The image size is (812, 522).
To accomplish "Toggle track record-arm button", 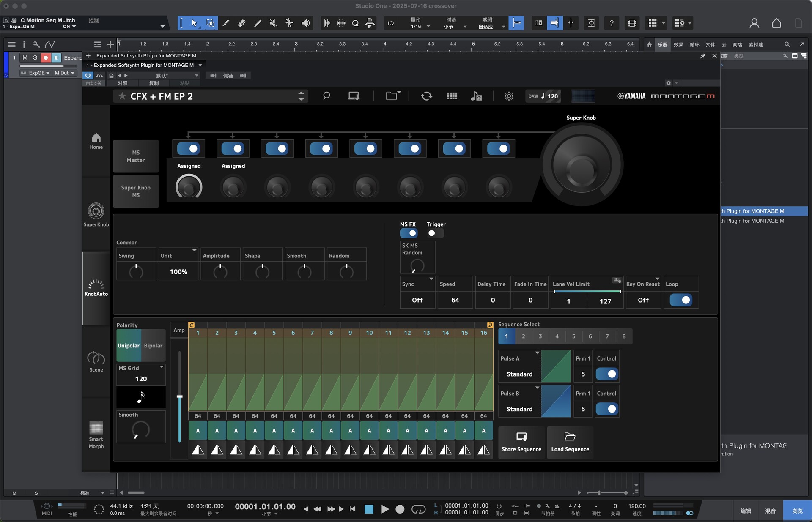I will click(46, 57).
